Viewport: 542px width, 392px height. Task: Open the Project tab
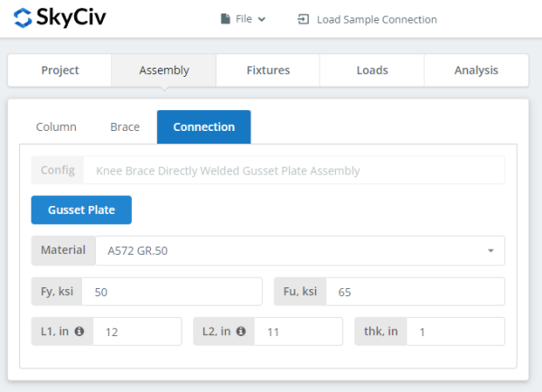(x=60, y=70)
